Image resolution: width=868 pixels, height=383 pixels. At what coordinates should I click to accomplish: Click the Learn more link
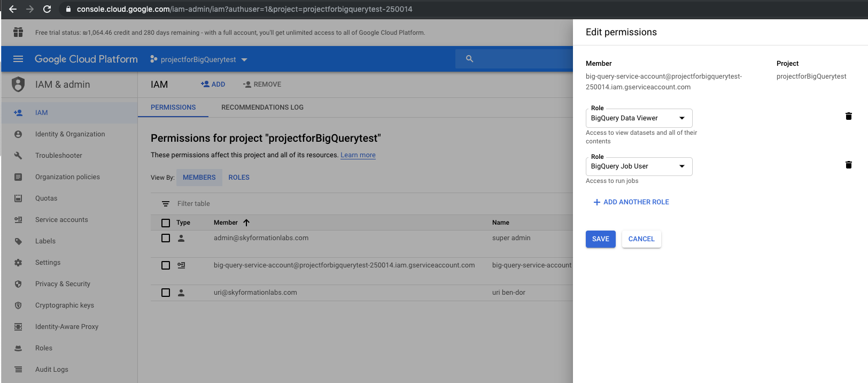tap(358, 155)
